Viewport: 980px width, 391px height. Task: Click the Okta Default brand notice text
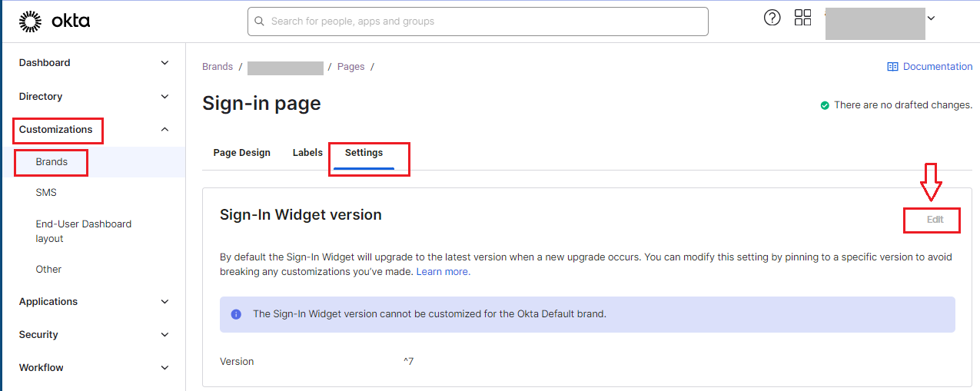coord(430,314)
